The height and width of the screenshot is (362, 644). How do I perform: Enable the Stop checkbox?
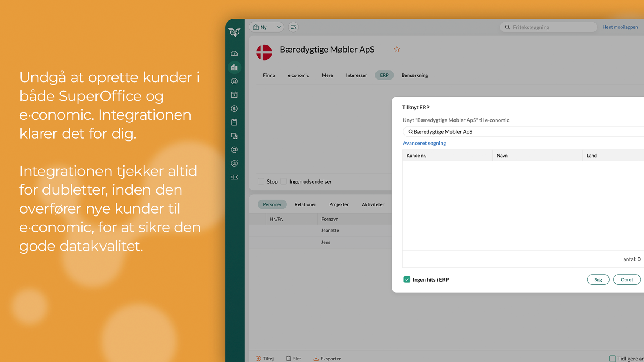[x=261, y=181]
